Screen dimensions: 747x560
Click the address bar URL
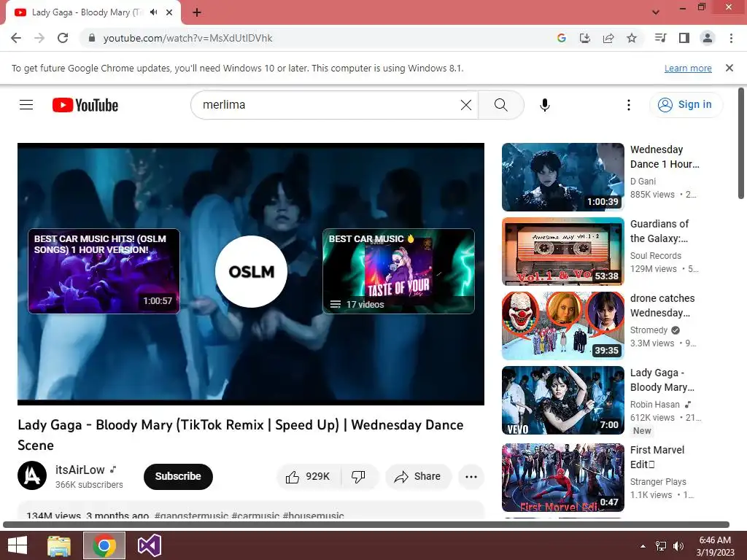187,38
